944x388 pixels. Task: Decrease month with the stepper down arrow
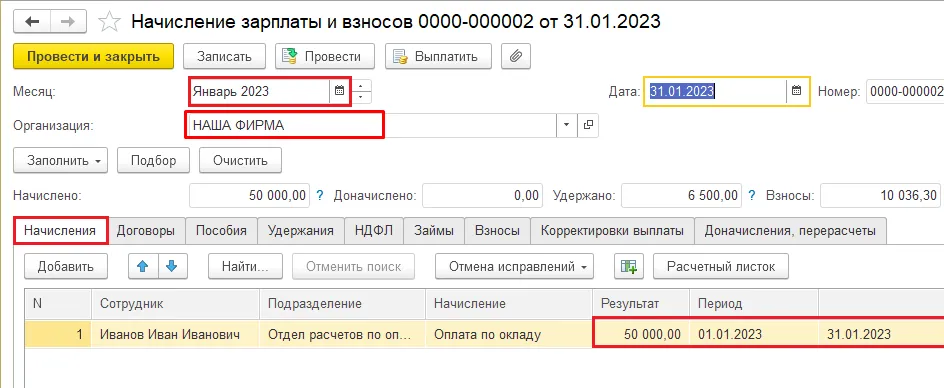[361, 97]
